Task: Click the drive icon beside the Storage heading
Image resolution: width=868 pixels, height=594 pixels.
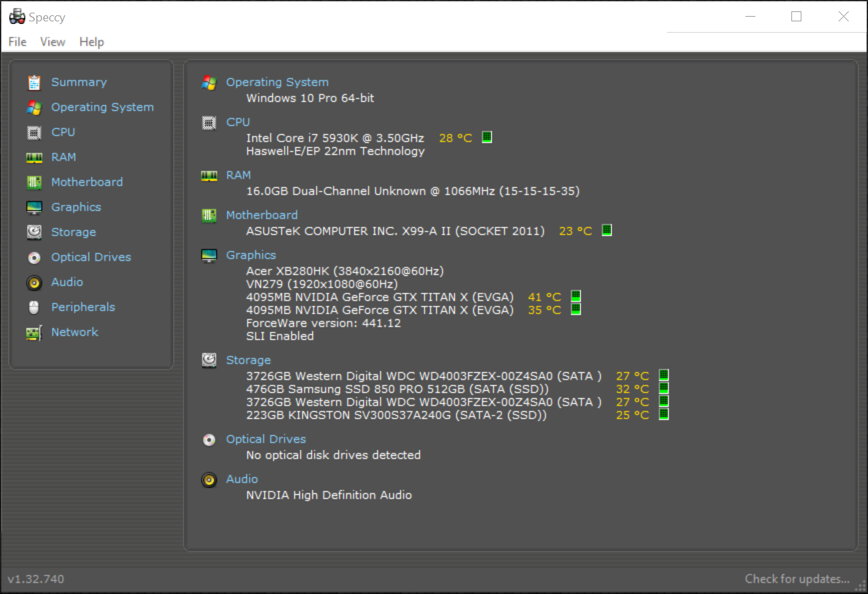Action: [209, 361]
